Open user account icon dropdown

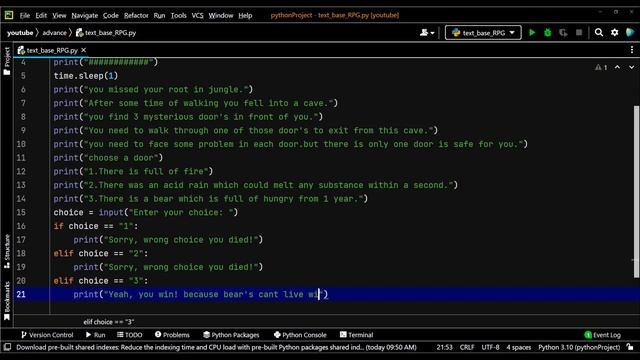[x=427, y=33]
